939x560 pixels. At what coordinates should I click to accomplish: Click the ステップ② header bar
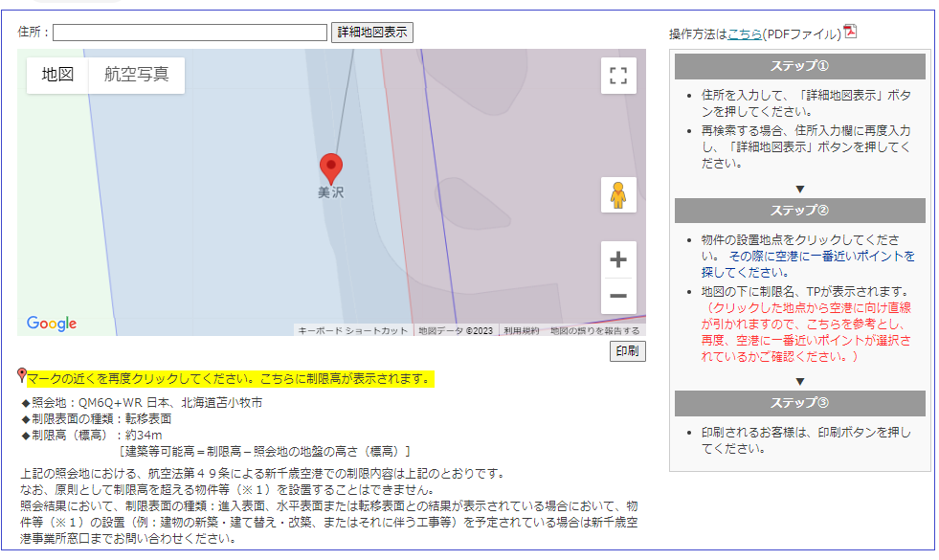pyautogui.click(x=799, y=211)
